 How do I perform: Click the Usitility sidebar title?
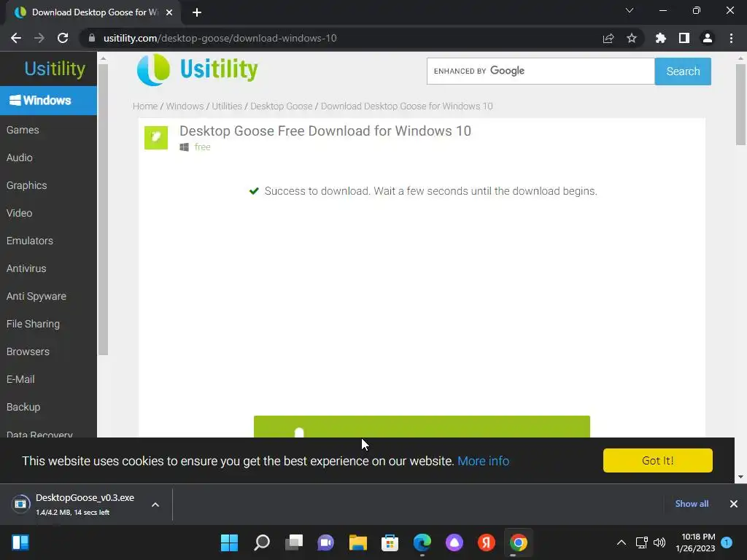(55, 69)
